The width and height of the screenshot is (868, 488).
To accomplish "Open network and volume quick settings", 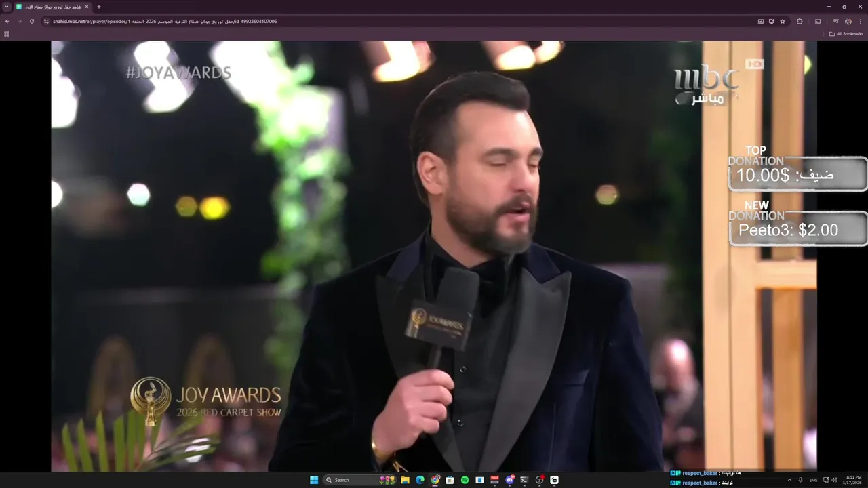I will (x=830, y=480).
